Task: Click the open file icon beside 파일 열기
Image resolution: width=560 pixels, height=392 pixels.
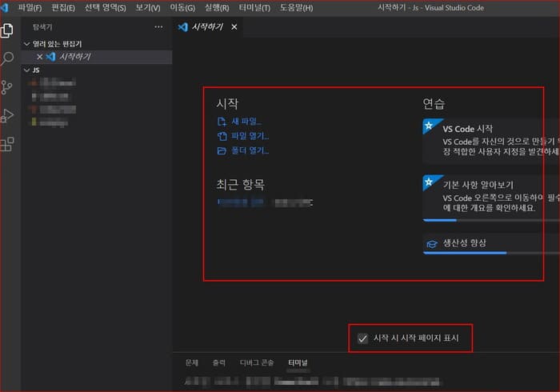Action: [222, 136]
